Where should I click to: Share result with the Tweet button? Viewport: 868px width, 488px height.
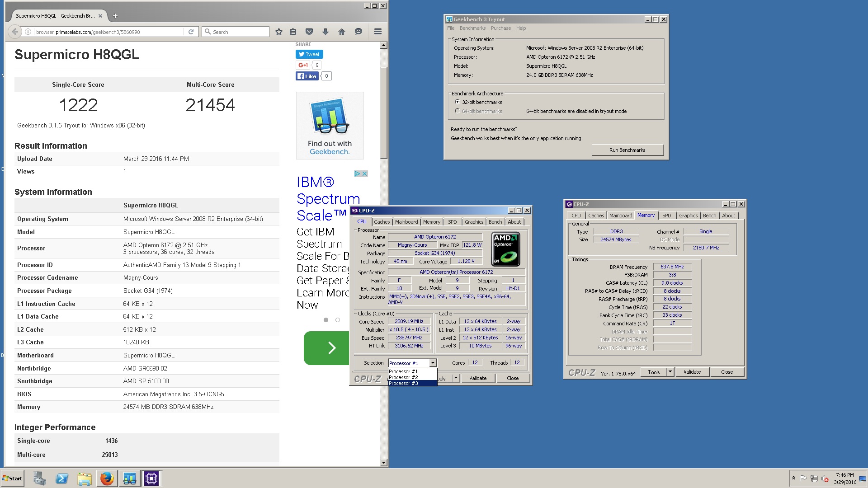pyautogui.click(x=309, y=54)
